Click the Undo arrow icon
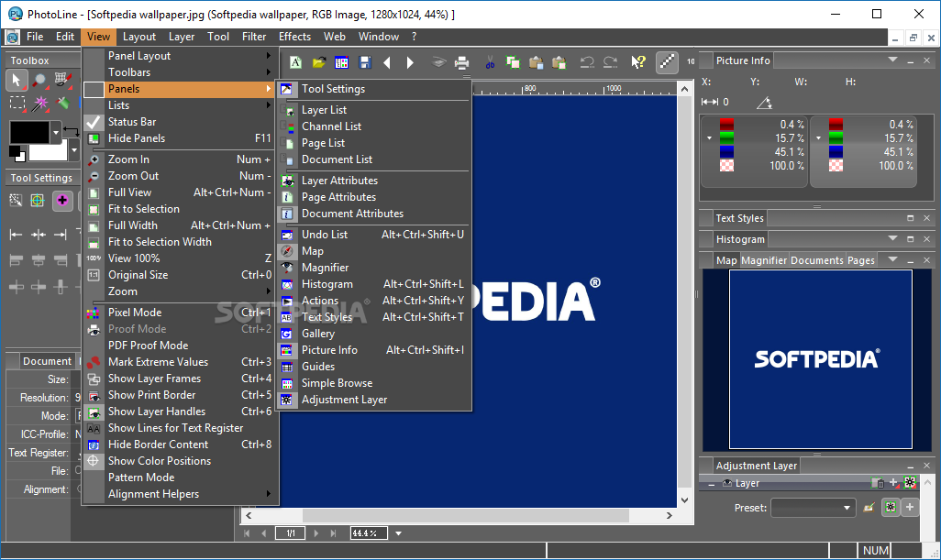Viewport: 941px width, 560px height. point(586,62)
